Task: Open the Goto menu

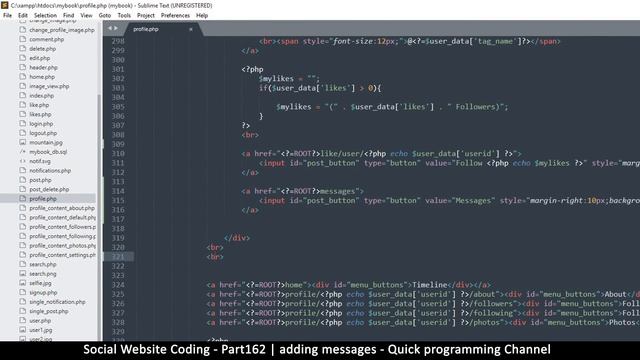Action: (x=105, y=16)
